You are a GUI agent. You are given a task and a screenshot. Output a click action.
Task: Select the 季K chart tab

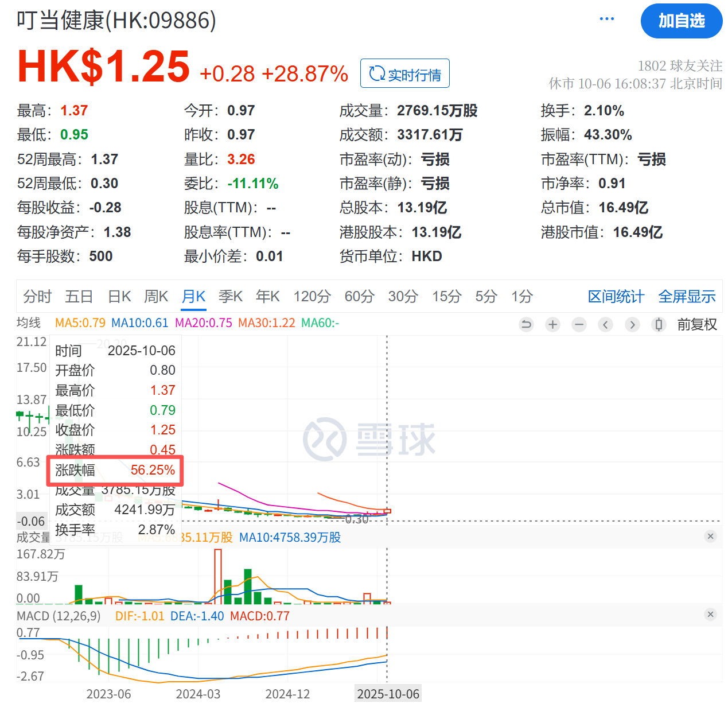pos(231,296)
